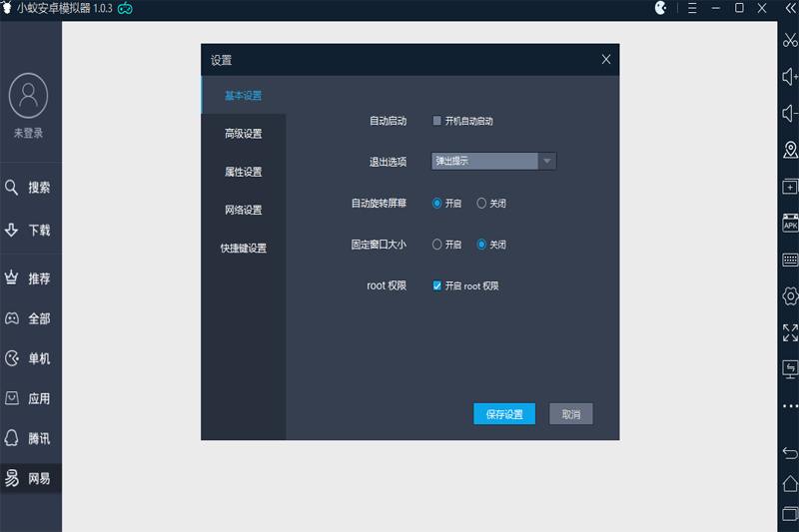Viewport: 799px width, 532px height.
Task: Select 开启 for 固定窗口大小
Action: pyautogui.click(x=437, y=244)
